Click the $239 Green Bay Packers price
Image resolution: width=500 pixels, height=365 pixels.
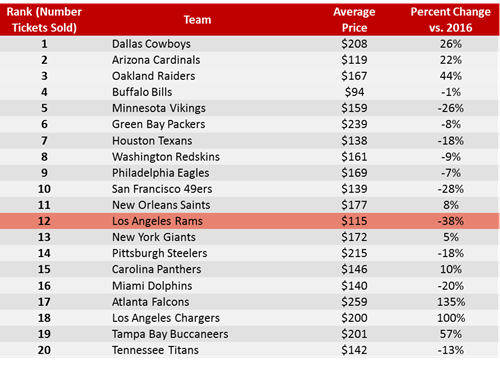tap(354, 124)
